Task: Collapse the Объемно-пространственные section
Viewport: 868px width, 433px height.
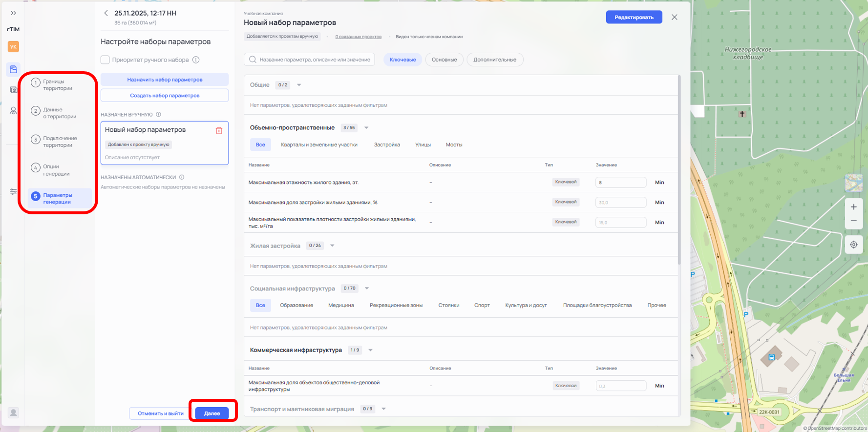Action: coord(366,128)
